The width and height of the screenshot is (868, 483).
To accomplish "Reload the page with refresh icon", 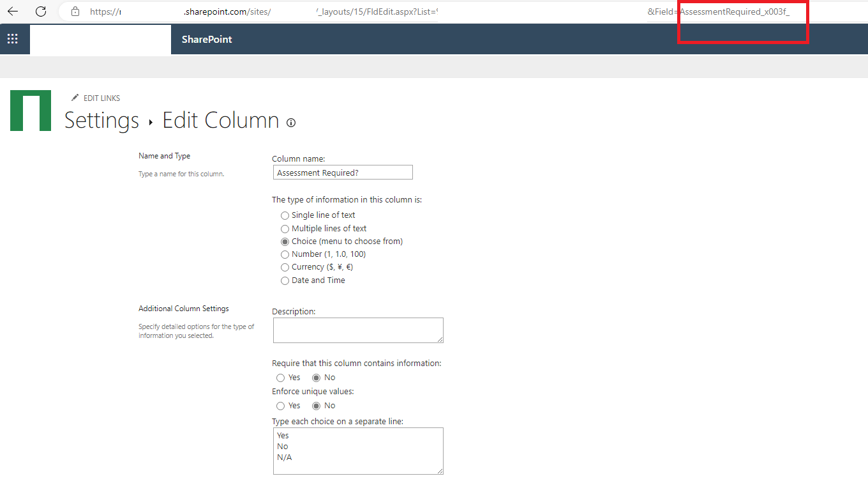I will pyautogui.click(x=41, y=11).
